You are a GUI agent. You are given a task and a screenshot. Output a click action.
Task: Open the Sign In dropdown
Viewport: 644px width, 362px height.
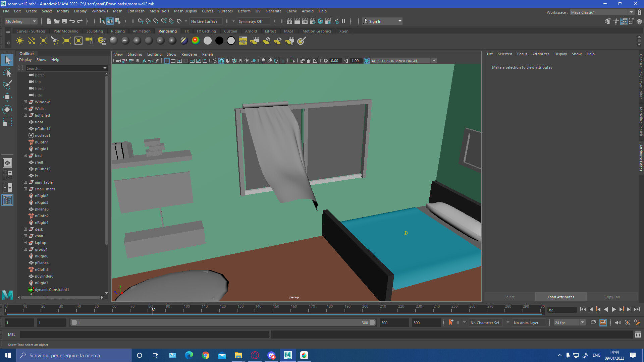[382, 21]
